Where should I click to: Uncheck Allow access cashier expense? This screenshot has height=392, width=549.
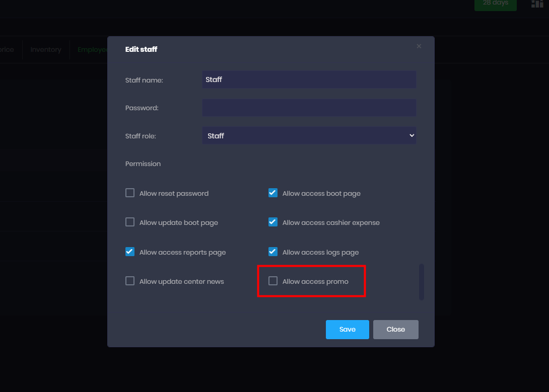[x=273, y=222]
